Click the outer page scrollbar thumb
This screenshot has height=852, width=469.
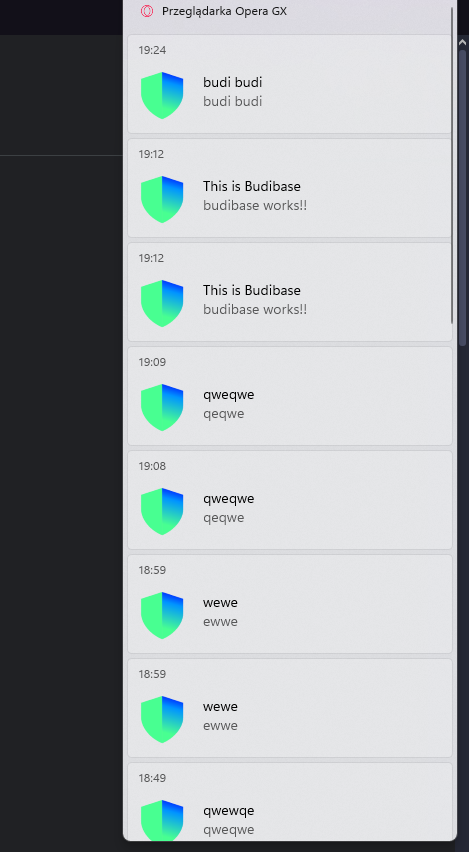pos(462,198)
